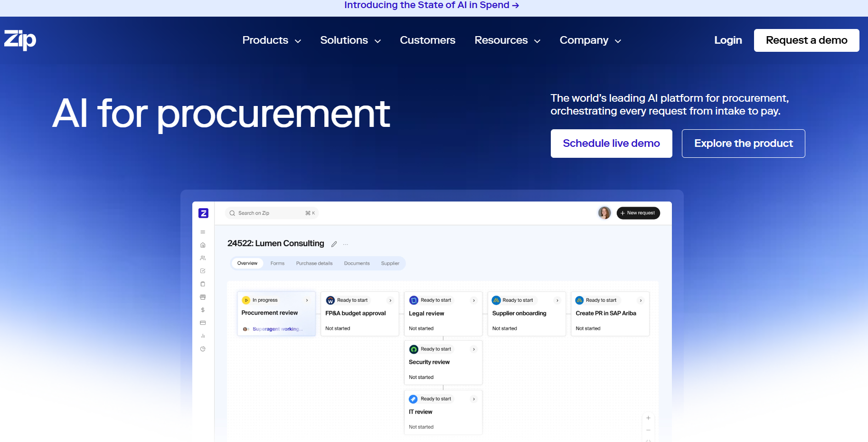
Task: Click the Supplier onboarding card title
Action: tap(519, 313)
